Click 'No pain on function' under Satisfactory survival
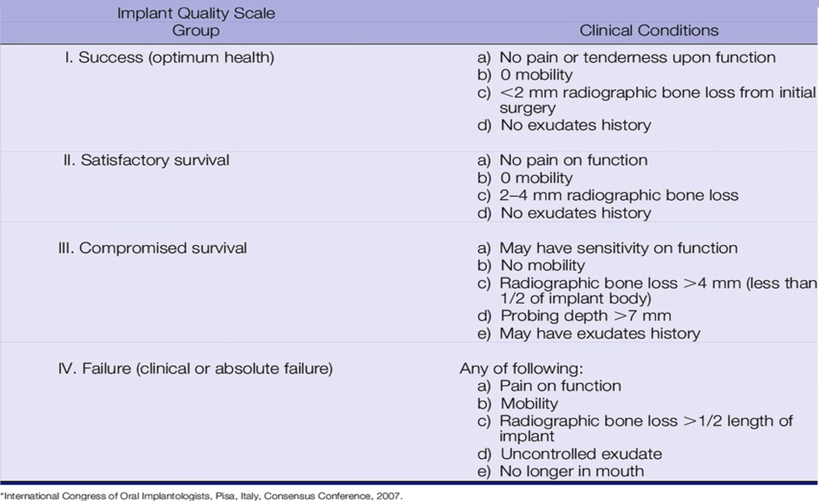This screenshot has height=504, width=819. tap(573, 160)
